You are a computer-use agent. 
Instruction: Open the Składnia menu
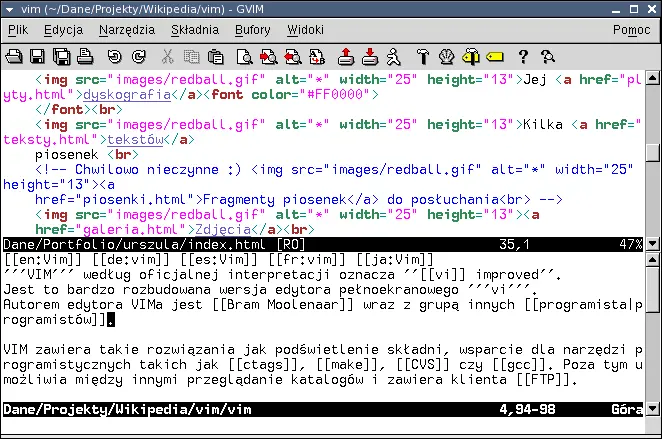195,30
